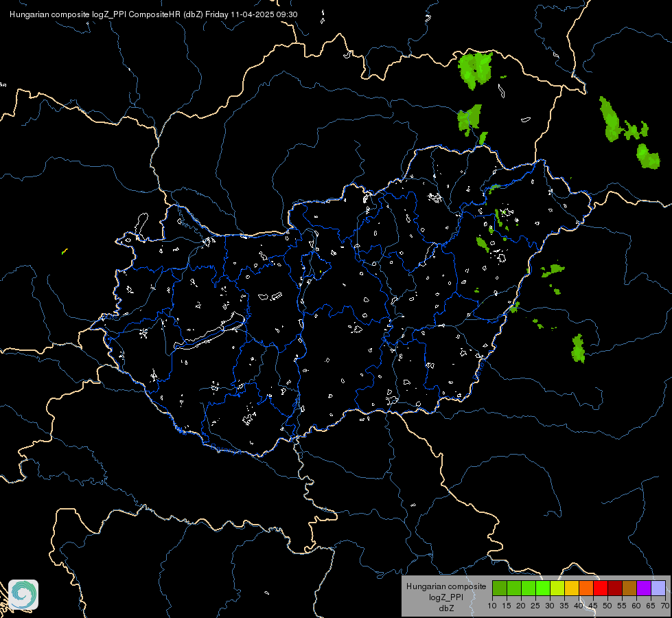This screenshot has height=618, width=672.
Task: Click the swirl logo icon in the corner
Action: tap(23, 595)
